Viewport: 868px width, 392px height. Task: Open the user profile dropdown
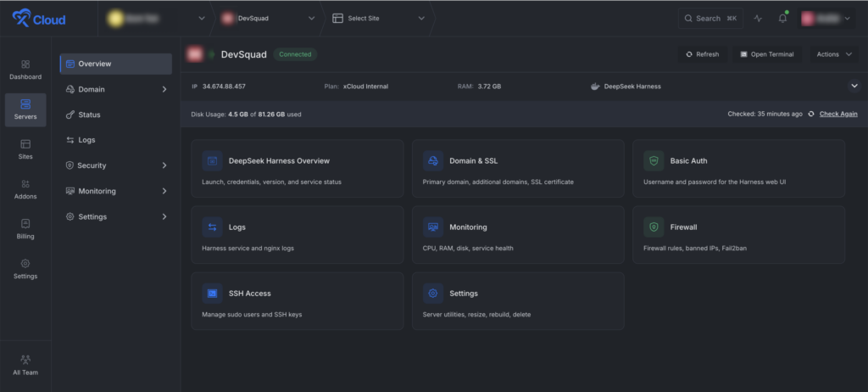pyautogui.click(x=827, y=19)
